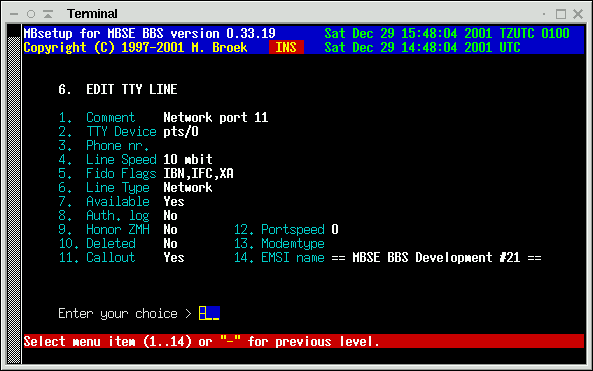Select menu item 3 Phone nr.
593x371 pixels.
point(104,146)
